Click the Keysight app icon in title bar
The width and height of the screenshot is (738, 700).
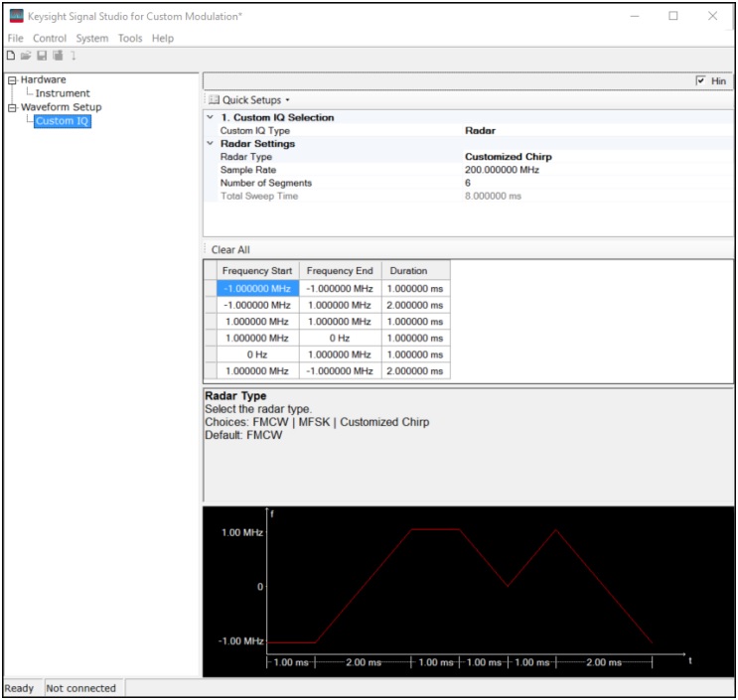tap(17, 16)
